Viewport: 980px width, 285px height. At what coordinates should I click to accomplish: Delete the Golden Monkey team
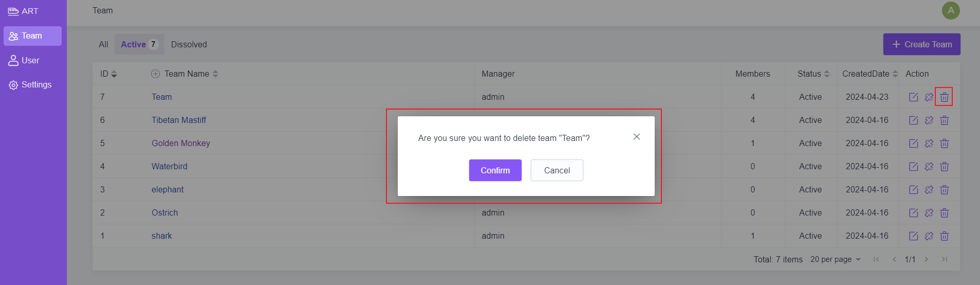click(x=944, y=144)
